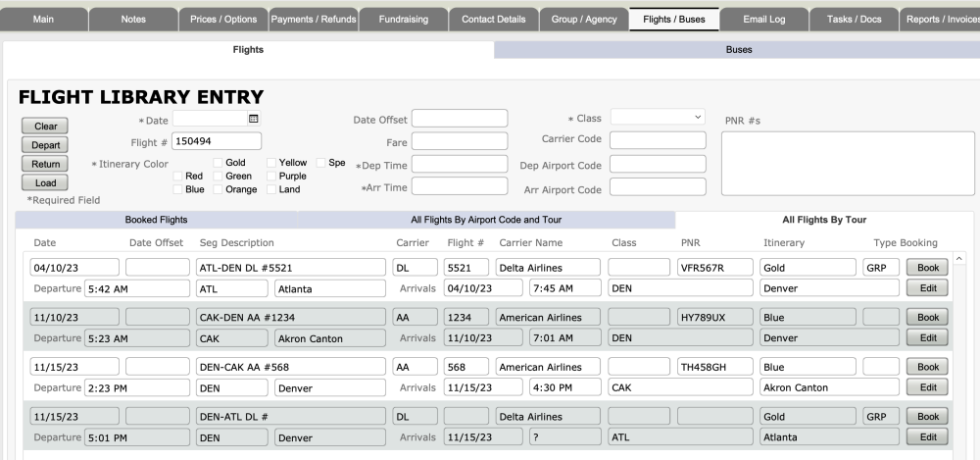Select the PNR value HY789UX

point(715,318)
